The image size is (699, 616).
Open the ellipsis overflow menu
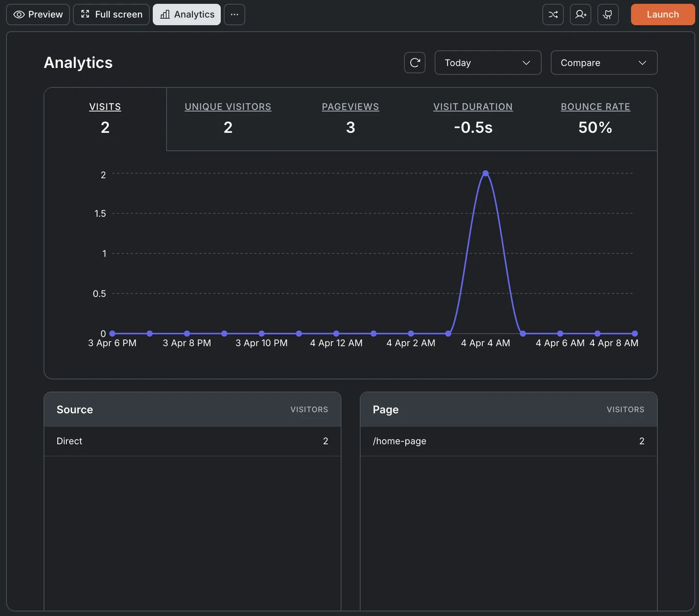[x=234, y=15]
